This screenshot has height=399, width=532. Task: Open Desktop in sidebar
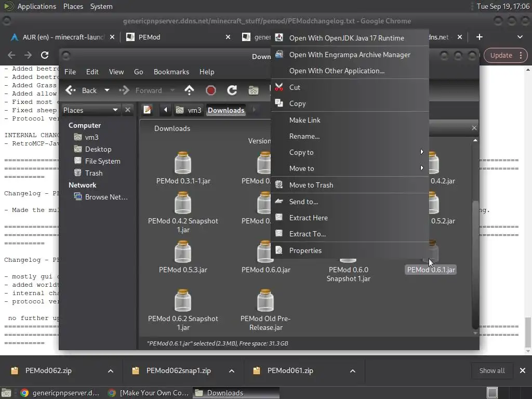(93, 149)
